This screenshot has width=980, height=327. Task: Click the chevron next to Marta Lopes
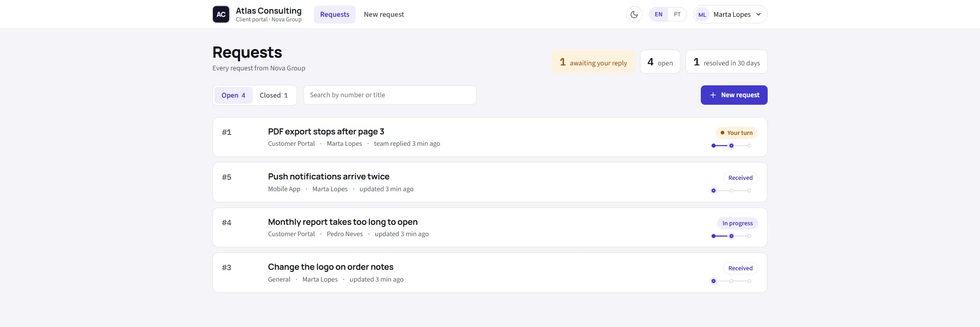758,15
